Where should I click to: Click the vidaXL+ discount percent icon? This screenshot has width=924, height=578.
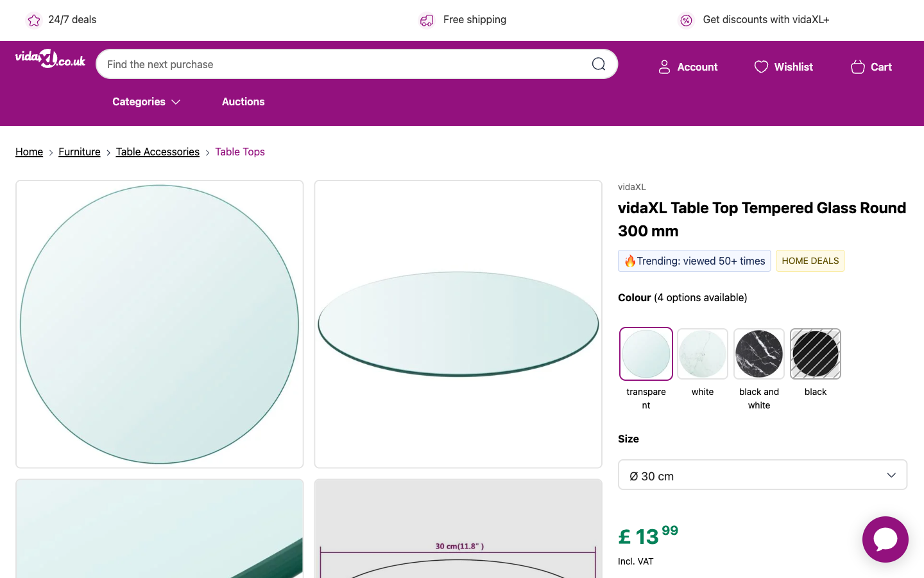point(686,21)
